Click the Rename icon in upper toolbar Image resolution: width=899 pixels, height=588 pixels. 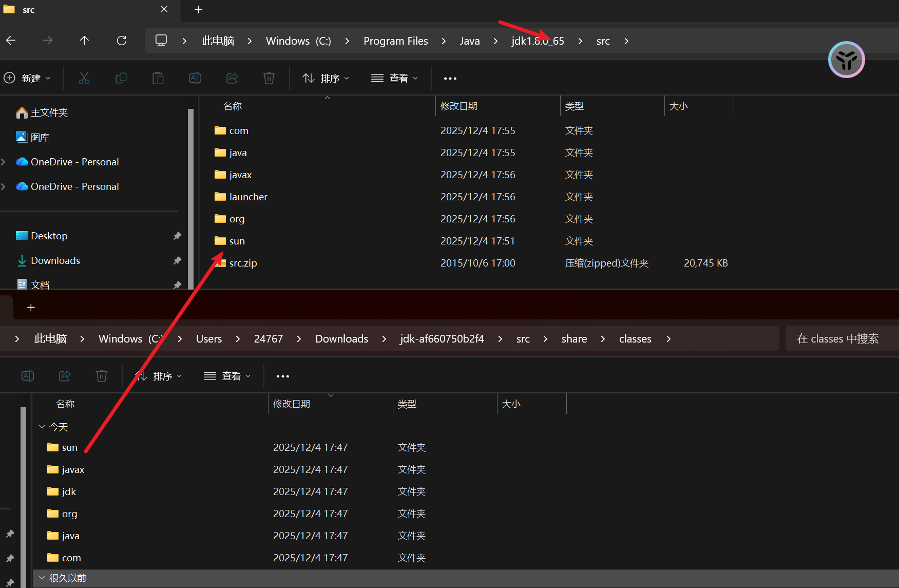coord(195,78)
